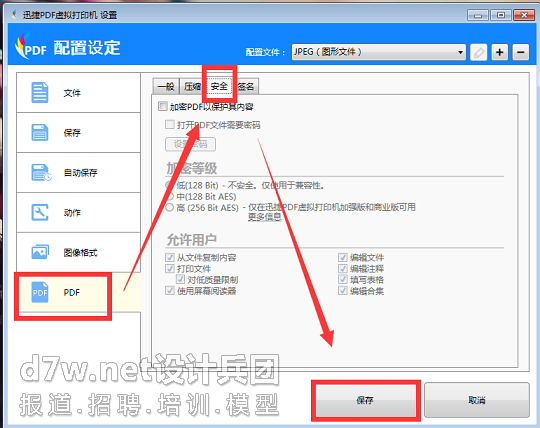540x428 pixels.
Task: Maximize the settings window
Action: (x=501, y=15)
